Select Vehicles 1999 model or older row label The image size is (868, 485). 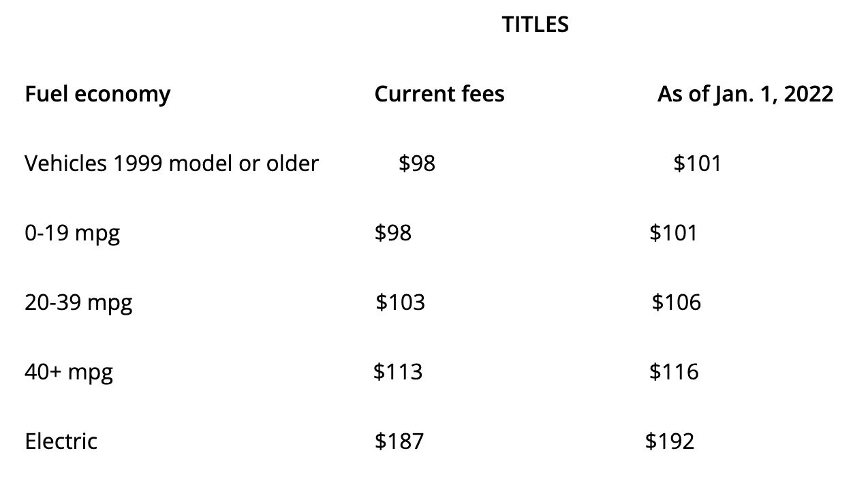point(172,163)
